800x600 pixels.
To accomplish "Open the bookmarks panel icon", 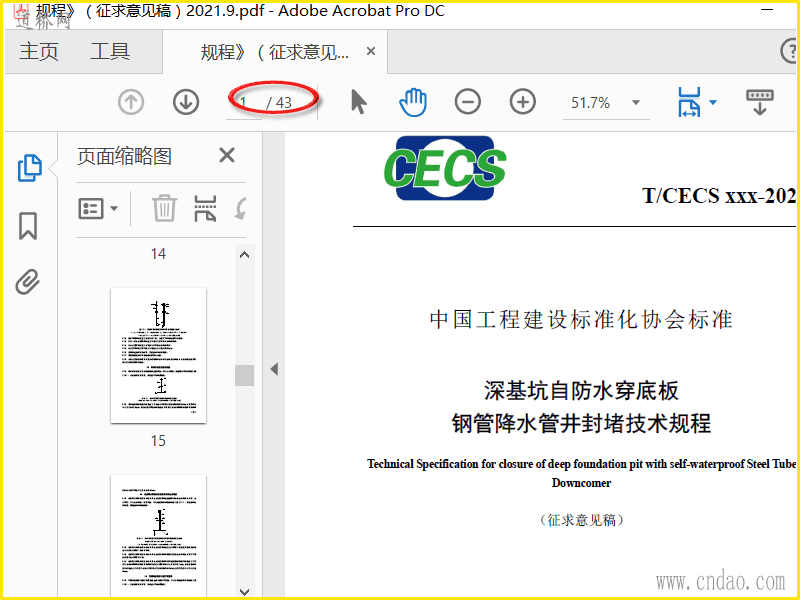I will coord(28,226).
